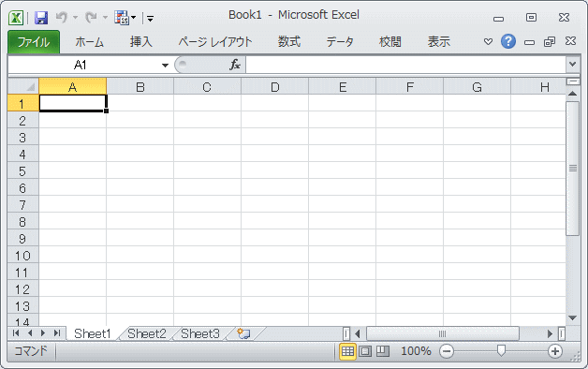
Task: Switch to Normal view in status bar
Action: [x=347, y=351]
